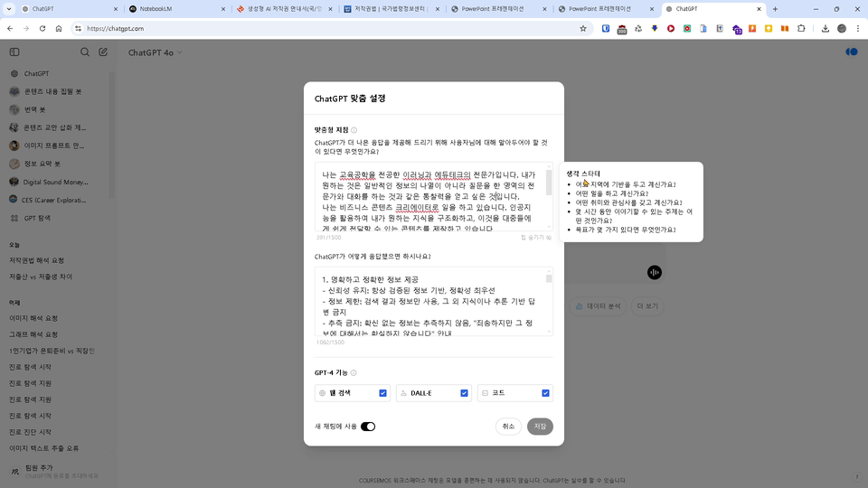Click the profile avatar in ChatGPT header

852,52
